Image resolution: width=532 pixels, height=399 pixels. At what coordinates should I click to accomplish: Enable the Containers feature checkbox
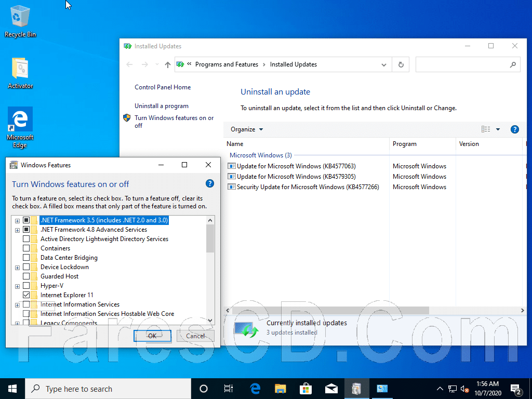coord(26,248)
